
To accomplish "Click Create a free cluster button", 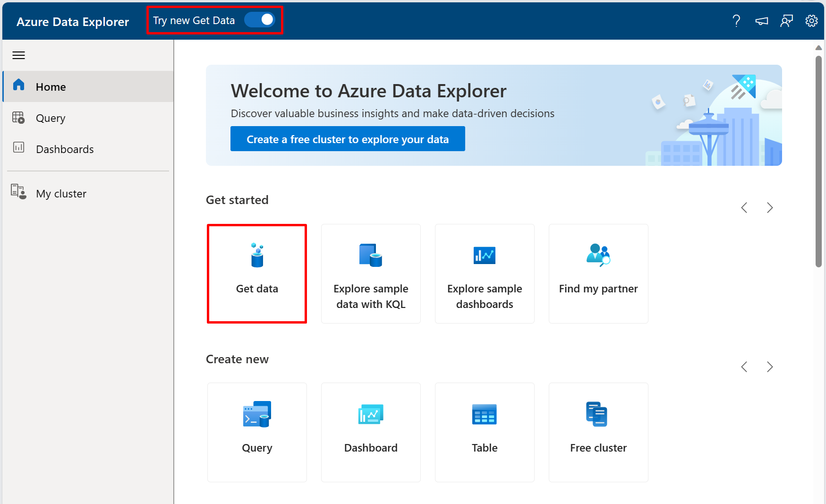I will click(x=348, y=139).
